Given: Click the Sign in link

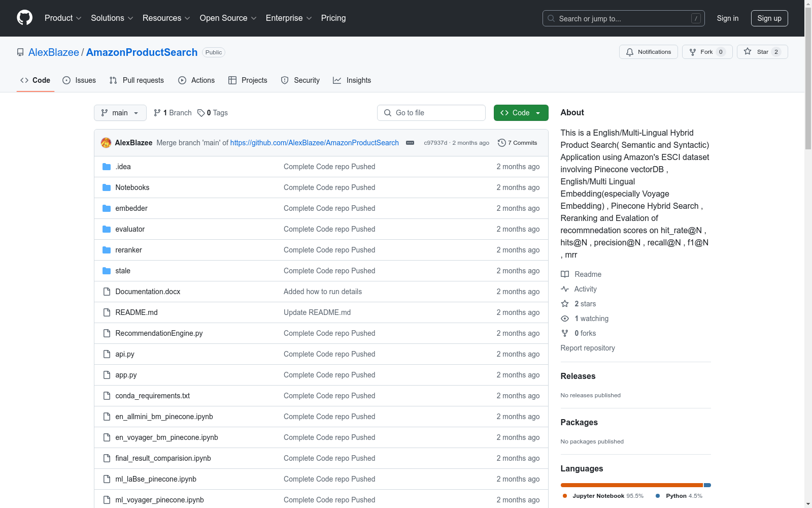Looking at the screenshot, I should 728,18.
